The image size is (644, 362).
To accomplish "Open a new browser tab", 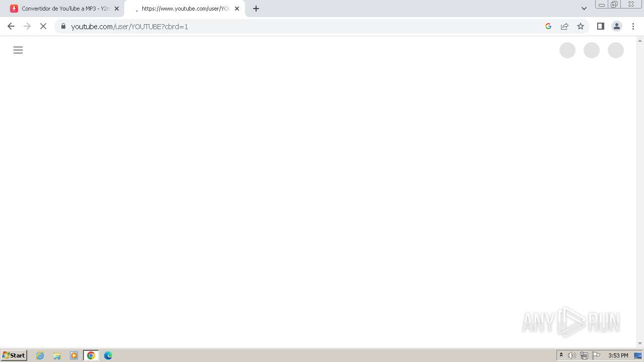I will (x=256, y=9).
